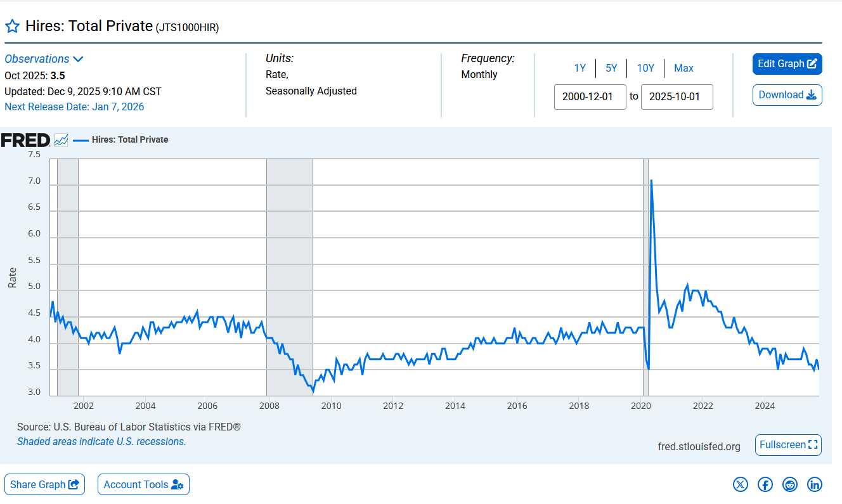Click the Edit Graph button

coord(787,64)
